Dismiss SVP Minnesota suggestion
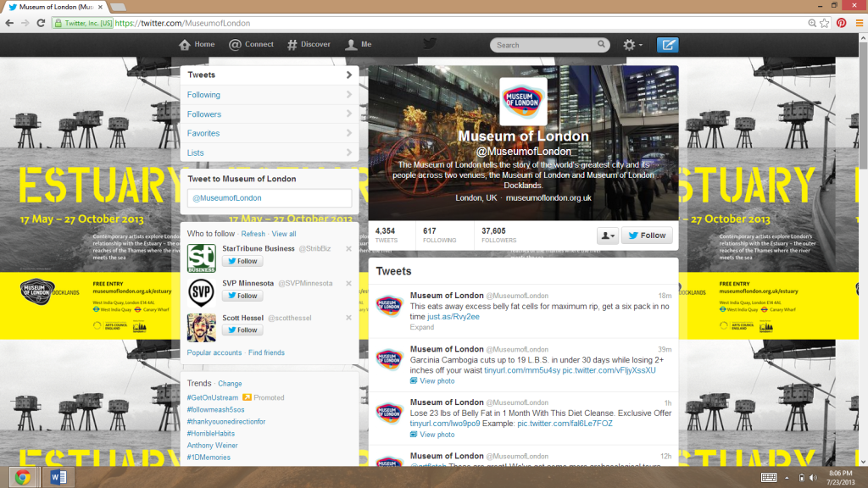This screenshot has height=488, width=868. (x=348, y=283)
